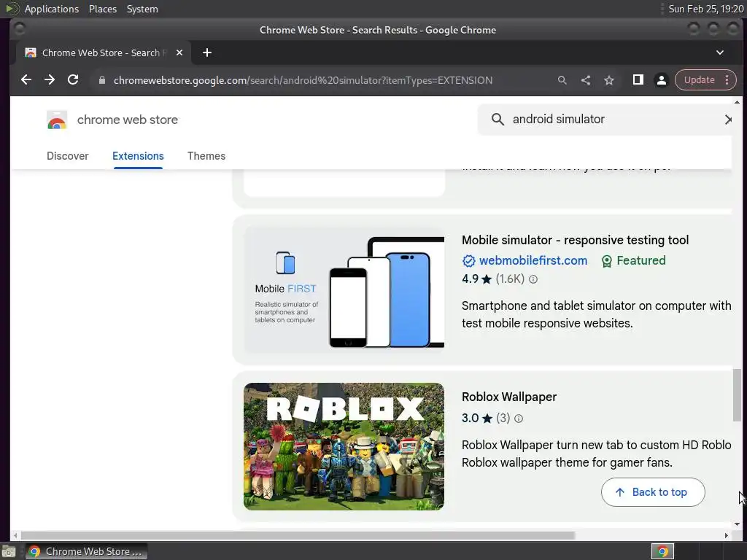Go back to the previous page
Screen dimensions: 747x560
point(26,80)
